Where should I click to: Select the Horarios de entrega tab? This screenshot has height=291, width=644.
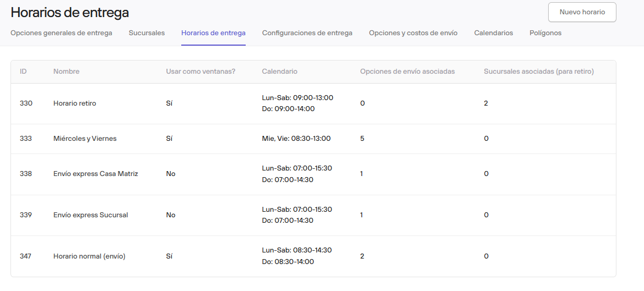pyautogui.click(x=214, y=33)
